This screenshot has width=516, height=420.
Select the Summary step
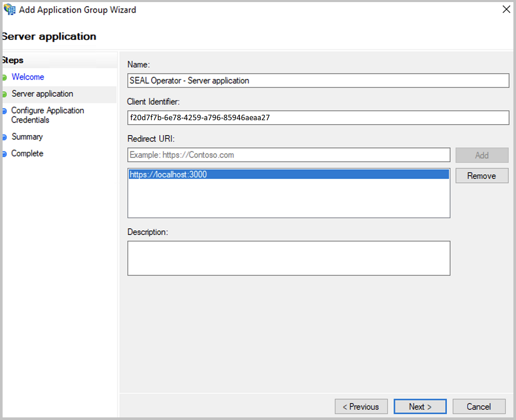point(27,137)
